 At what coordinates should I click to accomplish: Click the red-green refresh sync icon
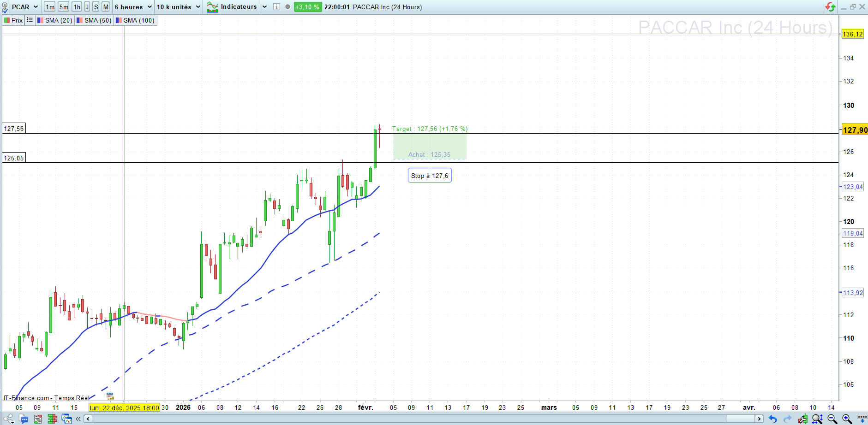830,7
